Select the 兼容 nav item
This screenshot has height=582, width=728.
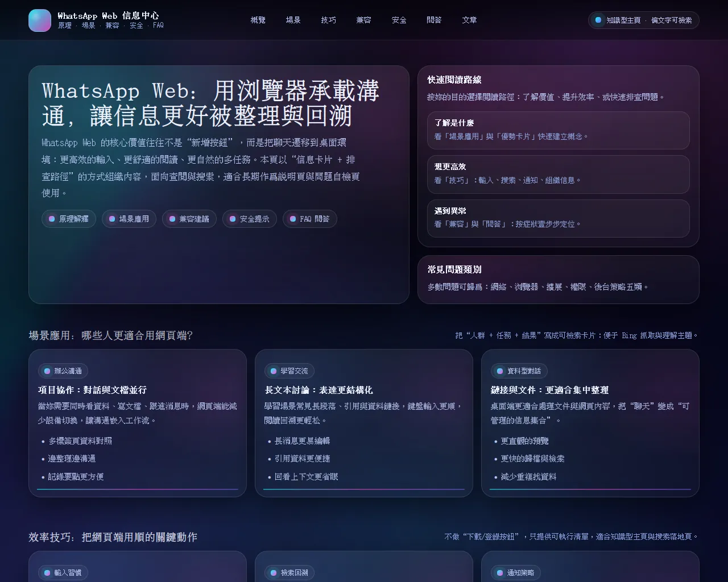pyautogui.click(x=364, y=20)
